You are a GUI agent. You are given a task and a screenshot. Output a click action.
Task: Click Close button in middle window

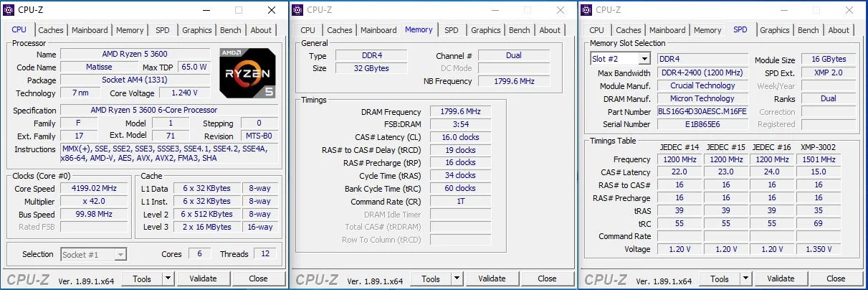(547, 279)
